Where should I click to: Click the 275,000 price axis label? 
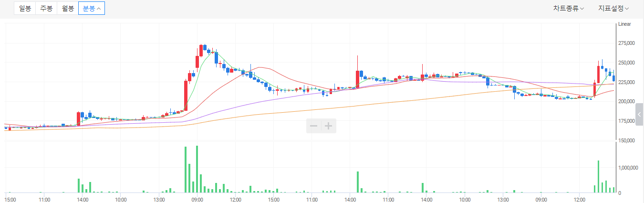click(626, 43)
